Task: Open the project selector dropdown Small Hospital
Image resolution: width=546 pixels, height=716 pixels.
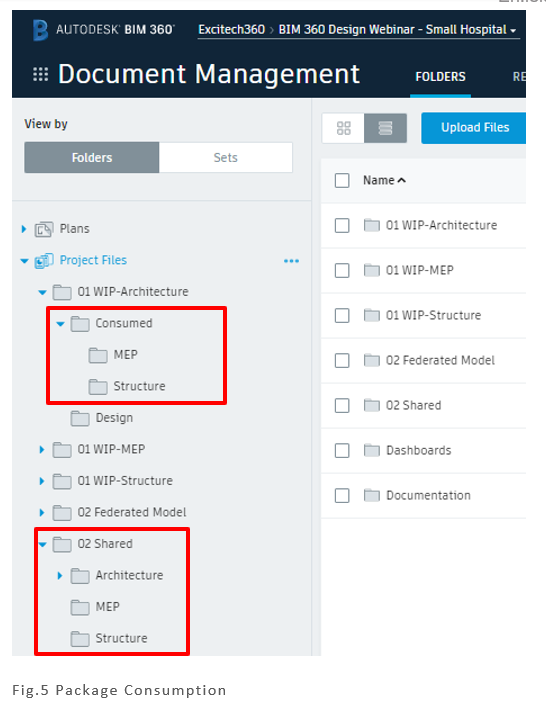Action: [x=398, y=30]
